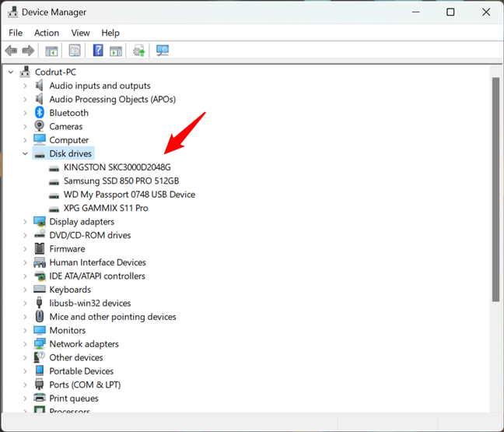Image resolution: width=504 pixels, height=432 pixels.
Task: Open the Help menu
Action: click(110, 33)
